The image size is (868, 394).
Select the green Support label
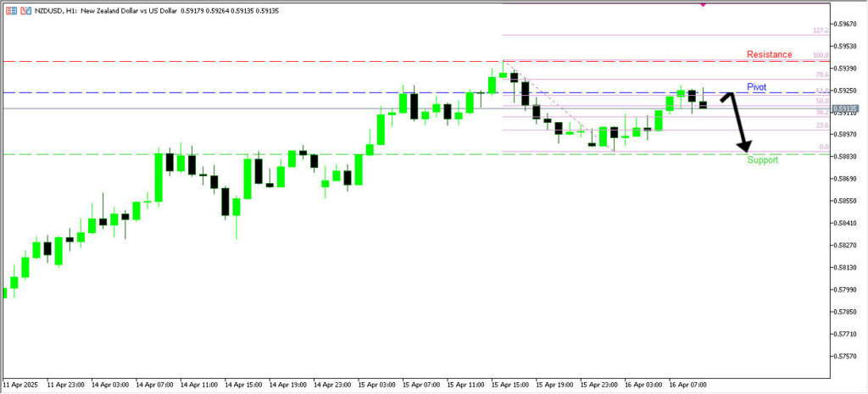[x=762, y=160]
